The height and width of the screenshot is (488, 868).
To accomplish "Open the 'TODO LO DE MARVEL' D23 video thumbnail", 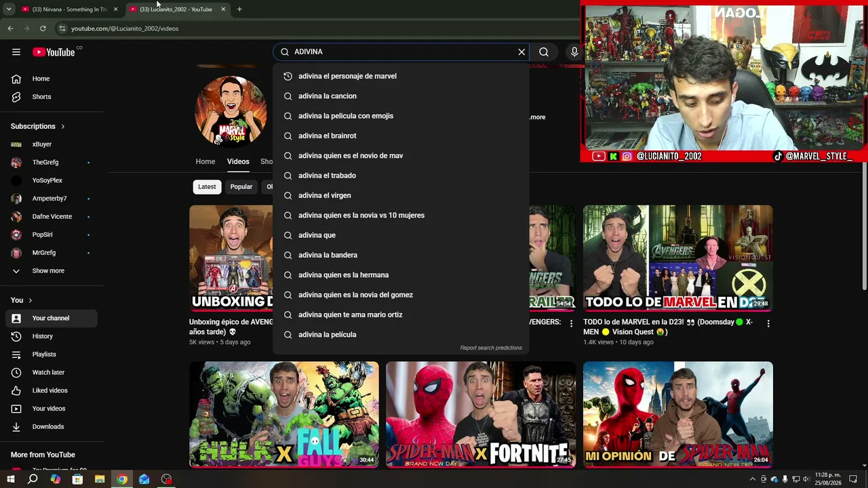I will pos(678,258).
